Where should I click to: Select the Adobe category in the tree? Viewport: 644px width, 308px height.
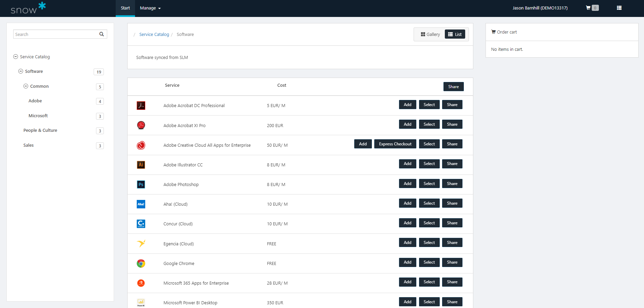coord(35,101)
